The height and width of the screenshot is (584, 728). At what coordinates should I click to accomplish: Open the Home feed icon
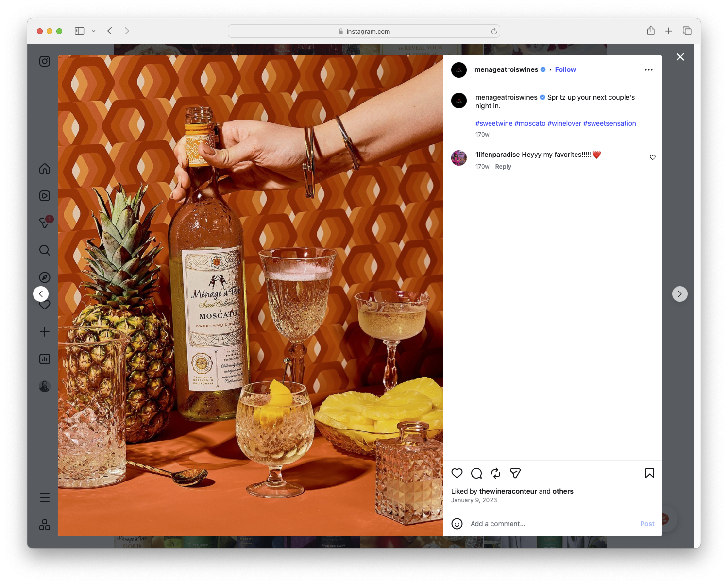tap(44, 169)
